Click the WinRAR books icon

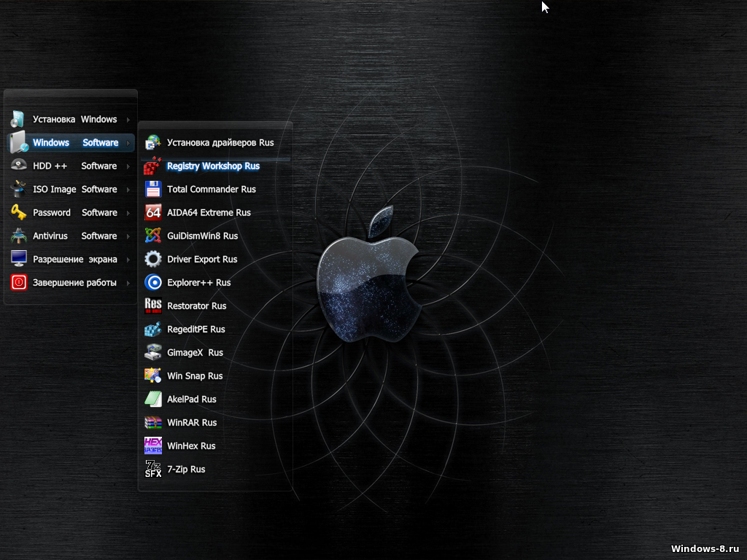(x=153, y=422)
